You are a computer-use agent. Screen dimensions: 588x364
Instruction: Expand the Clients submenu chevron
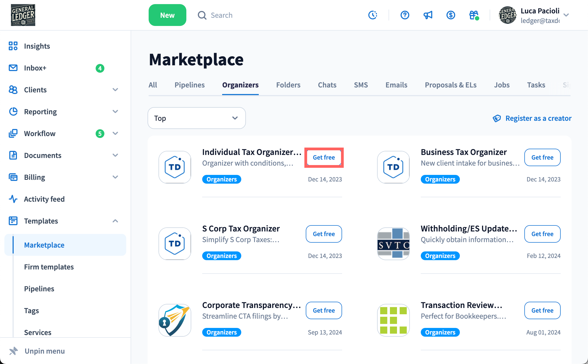115,90
